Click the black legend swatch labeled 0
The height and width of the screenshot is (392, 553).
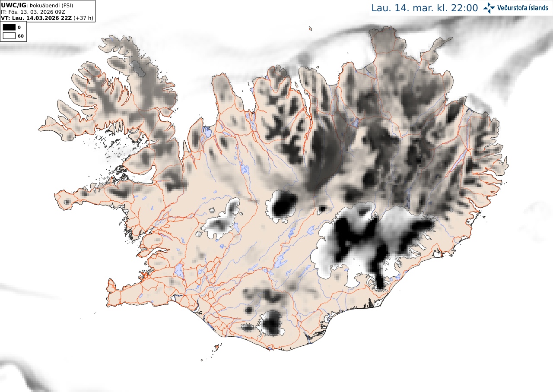[9, 27]
